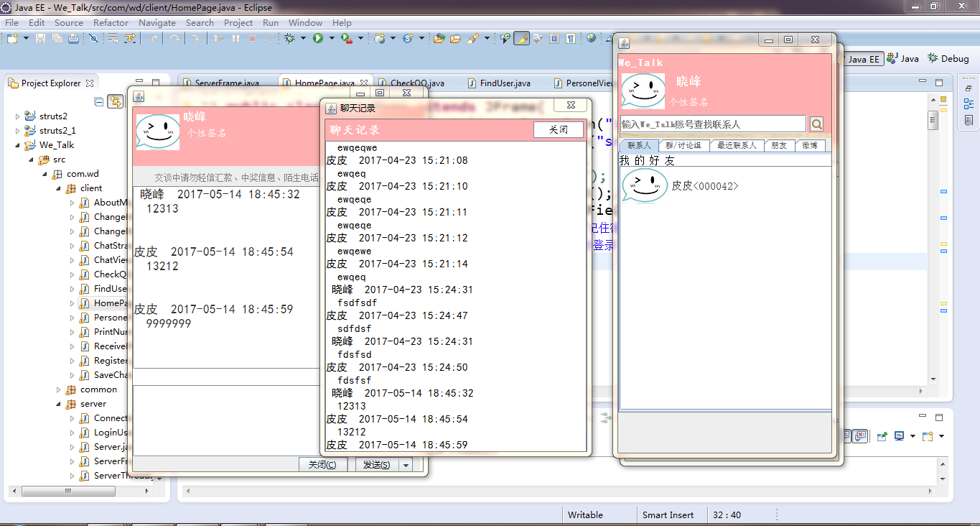
Task: Click the 关闭 button in 聊天记录 window
Action: [x=559, y=129]
